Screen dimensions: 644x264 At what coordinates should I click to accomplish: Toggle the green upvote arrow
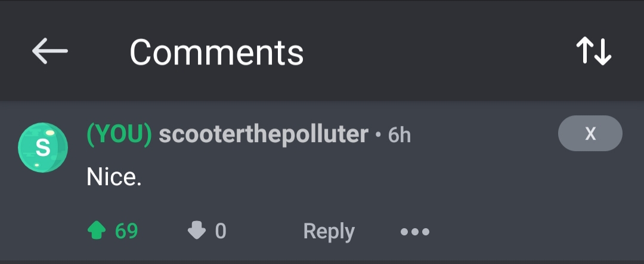97,231
